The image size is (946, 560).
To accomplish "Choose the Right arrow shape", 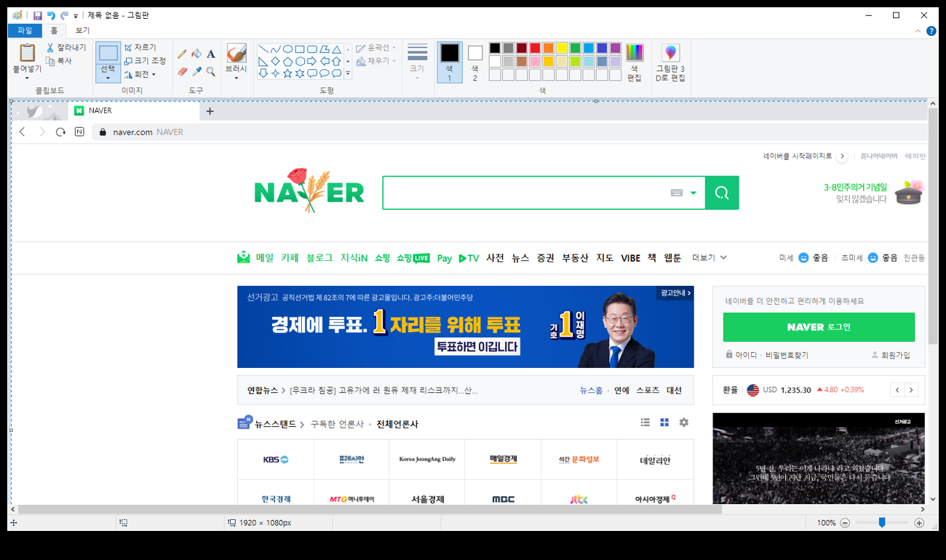I will click(311, 61).
